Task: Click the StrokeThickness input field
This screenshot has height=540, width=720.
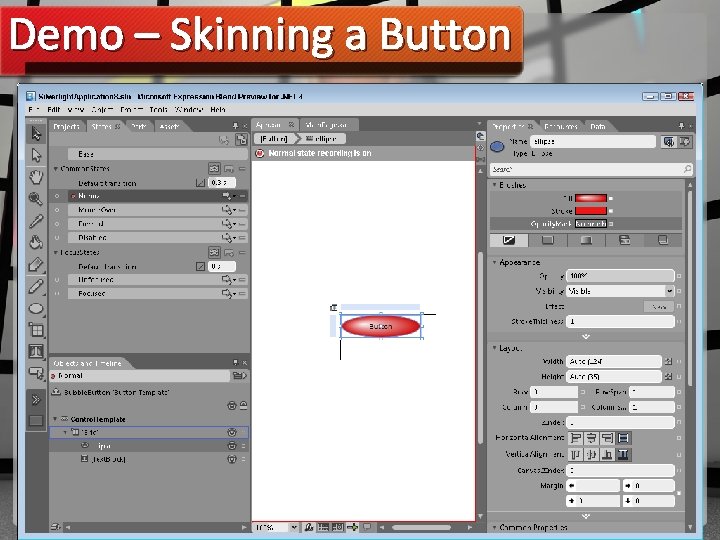Action: point(620,321)
